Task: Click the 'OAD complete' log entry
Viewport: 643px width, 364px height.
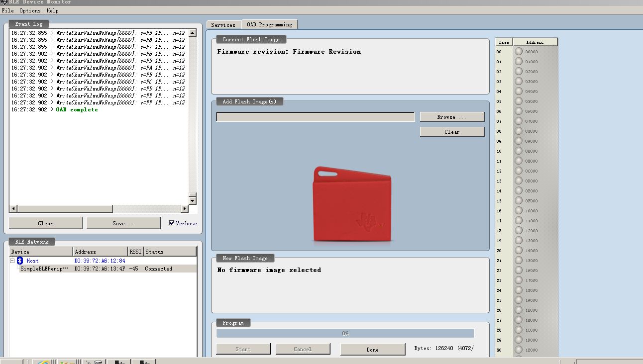Action: click(x=77, y=109)
